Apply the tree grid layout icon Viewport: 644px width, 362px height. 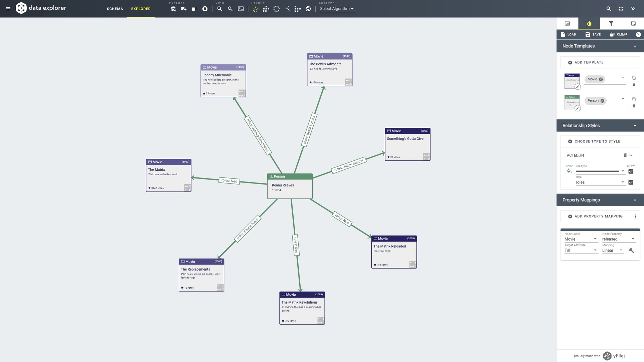[298, 9]
